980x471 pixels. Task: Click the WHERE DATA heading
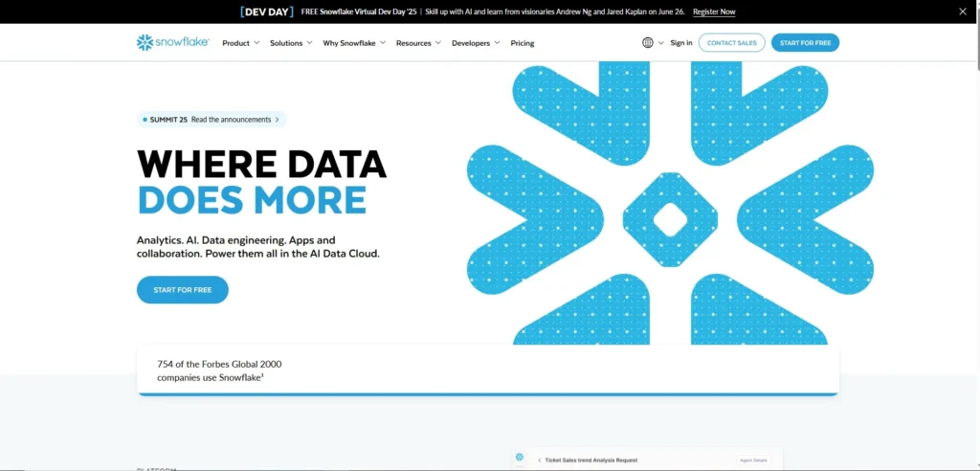pyautogui.click(x=261, y=164)
